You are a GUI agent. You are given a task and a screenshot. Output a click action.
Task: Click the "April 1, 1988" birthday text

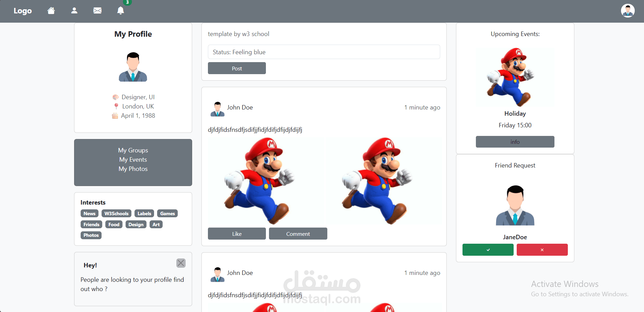[x=138, y=116]
